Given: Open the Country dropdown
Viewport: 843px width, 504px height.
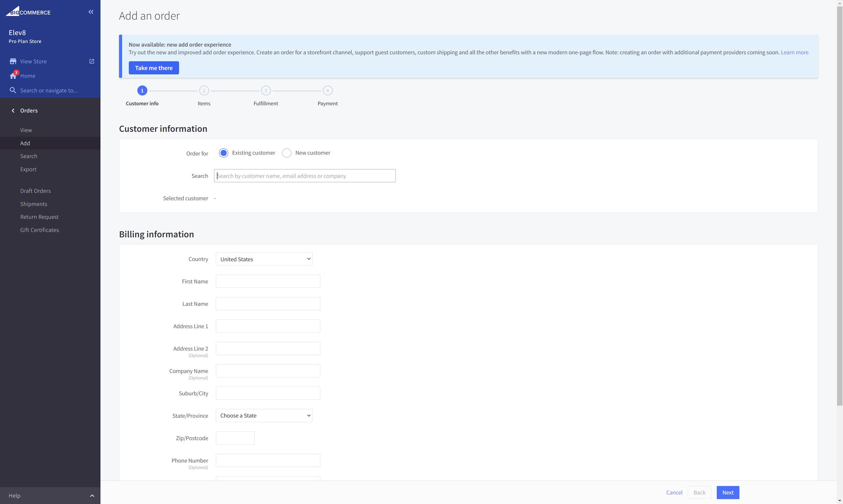Looking at the screenshot, I should pyautogui.click(x=264, y=259).
